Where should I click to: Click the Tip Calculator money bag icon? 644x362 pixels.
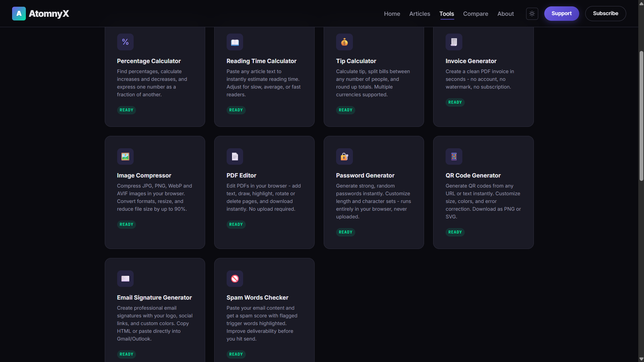pos(344,42)
